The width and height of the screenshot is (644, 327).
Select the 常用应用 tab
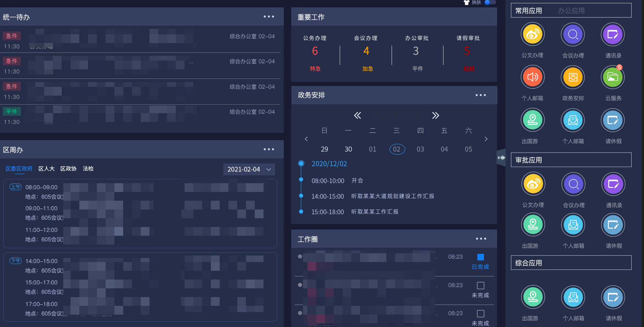pos(529,11)
